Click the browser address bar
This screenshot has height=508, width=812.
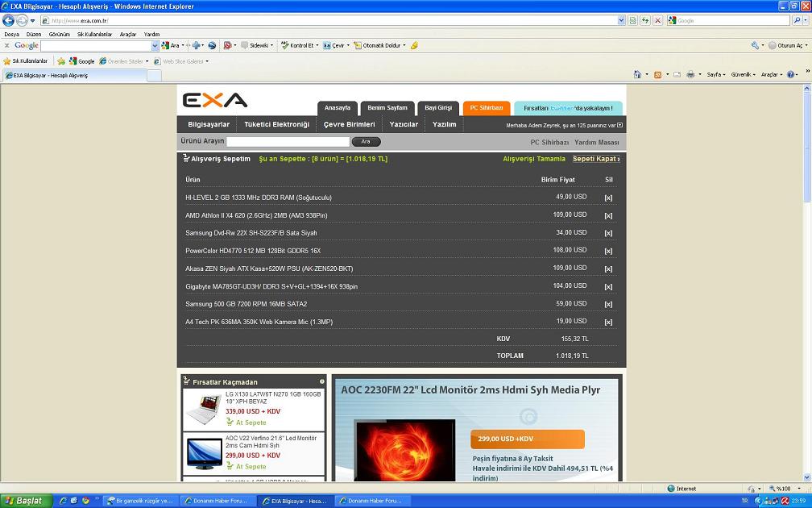329,20
